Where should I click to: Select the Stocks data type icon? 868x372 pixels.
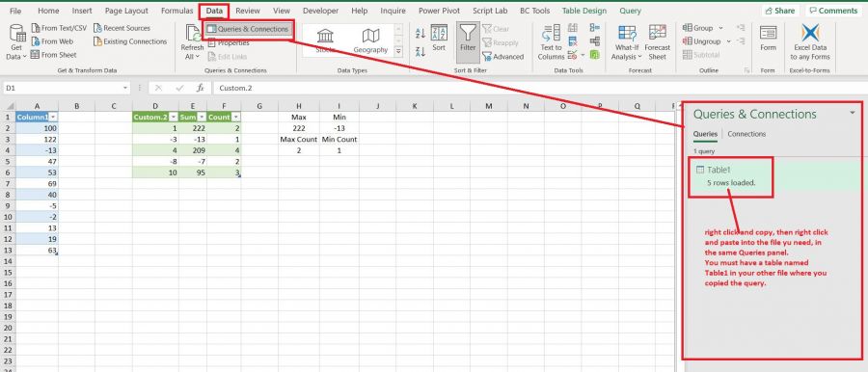[x=326, y=37]
